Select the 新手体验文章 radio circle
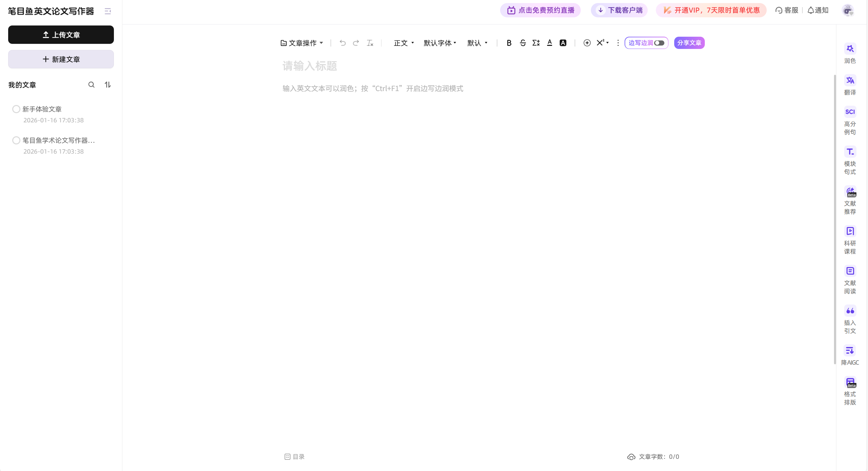The image size is (868, 471). tap(16, 109)
